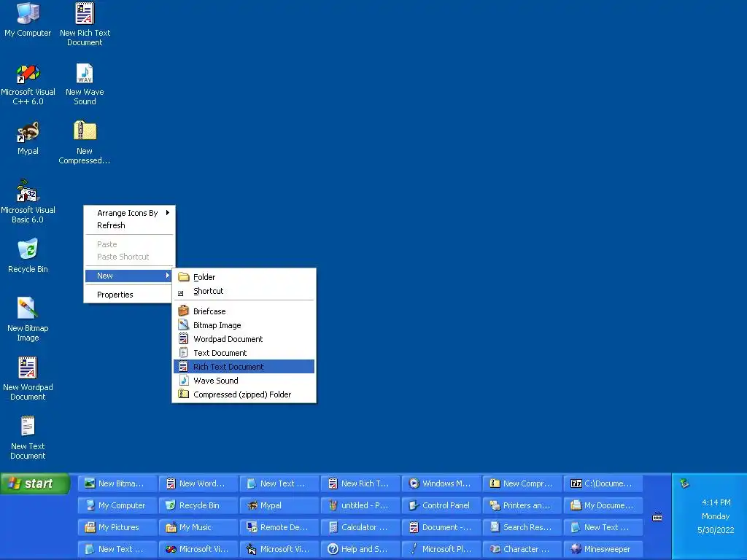Switch to Recycle Bin taskbar button
The image size is (747, 560).
[198, 505]
